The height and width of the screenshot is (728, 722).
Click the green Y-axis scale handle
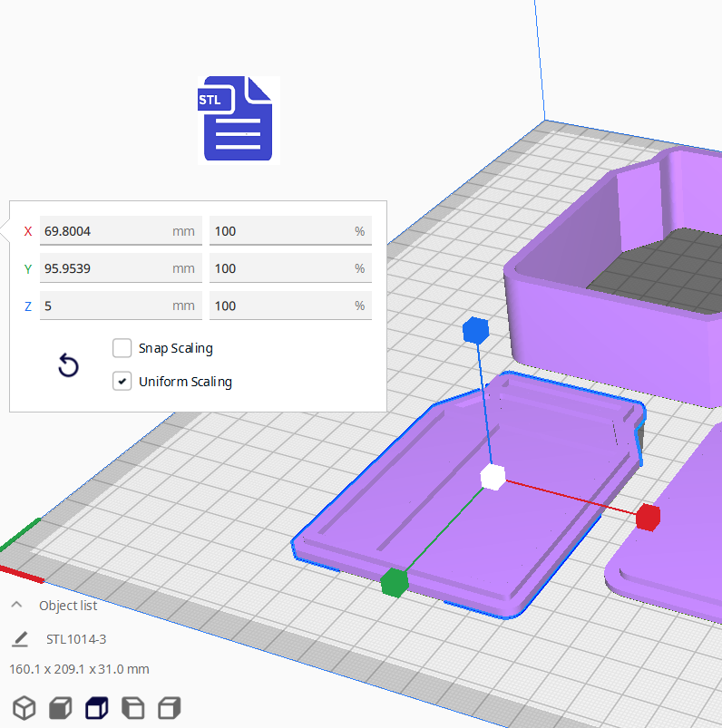pos(394,582)
